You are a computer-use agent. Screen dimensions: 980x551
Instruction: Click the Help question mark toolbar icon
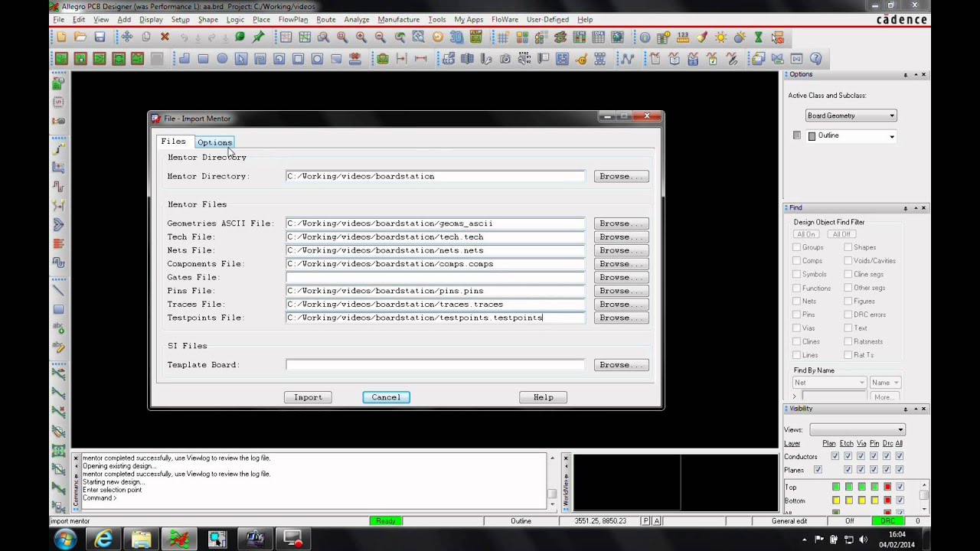click(x=815, y=58)
